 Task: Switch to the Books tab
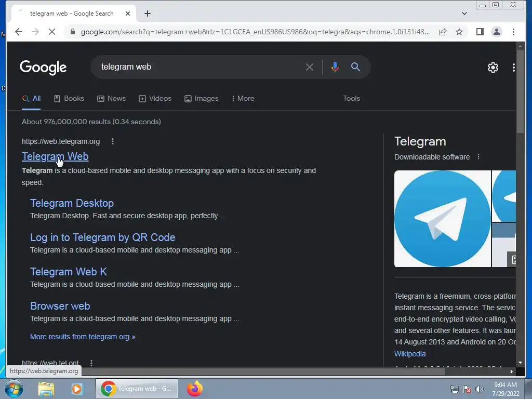click(69, 98)
